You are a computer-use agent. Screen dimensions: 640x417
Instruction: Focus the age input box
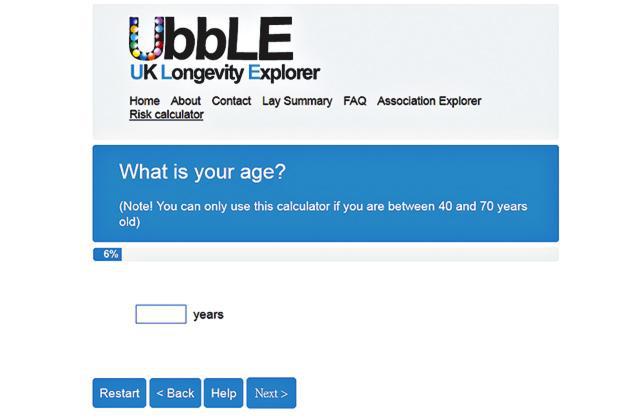pyautogui.click(x=161, y=314)
